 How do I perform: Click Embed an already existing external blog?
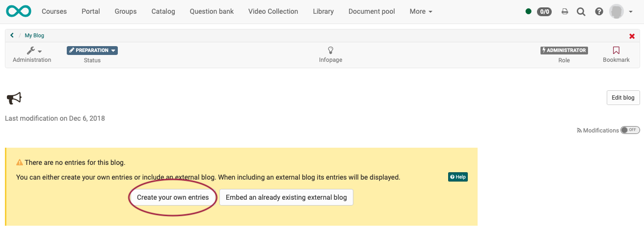[286, 197]
